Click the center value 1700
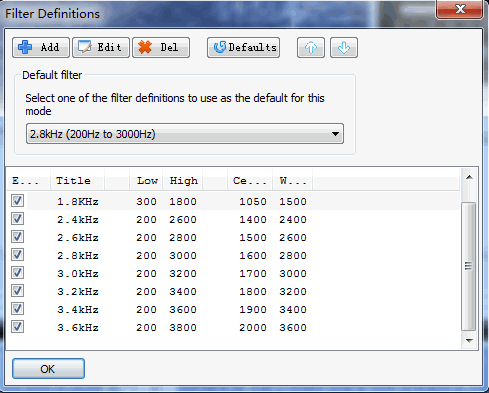Viewport: 489px width, 393px height. click(253, 274)
